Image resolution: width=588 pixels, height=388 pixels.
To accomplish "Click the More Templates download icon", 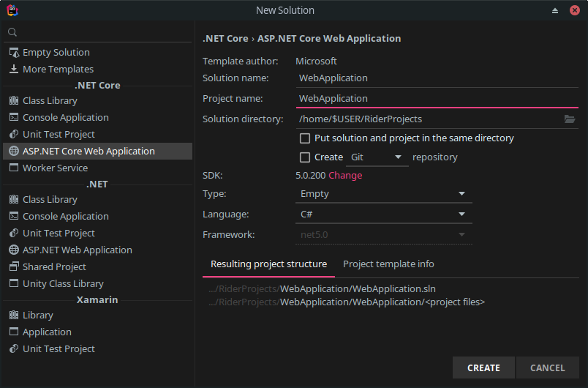I will (x=14, y=70).
